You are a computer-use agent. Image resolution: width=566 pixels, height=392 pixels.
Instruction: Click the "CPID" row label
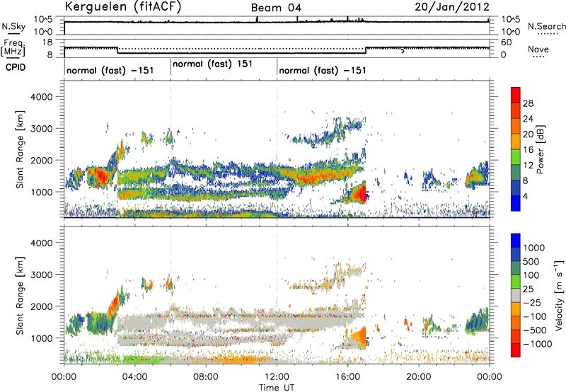point(16,67)
